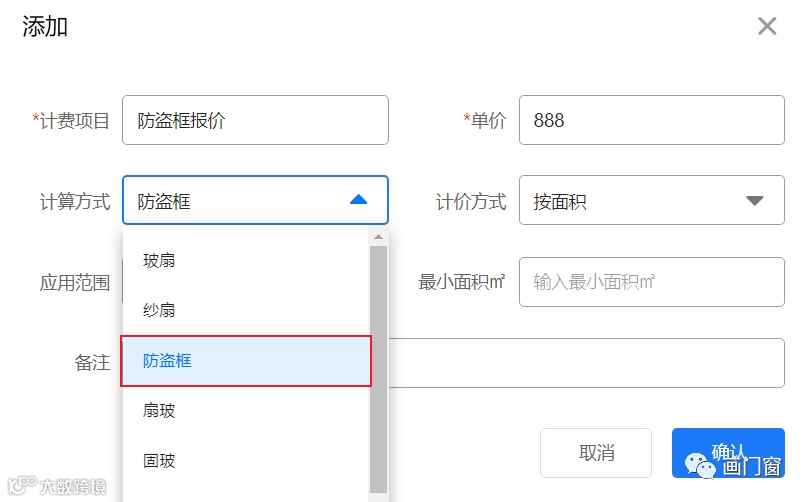Click the blue collapse arrow of 计算方式
Image resolution: width=808 pixels, height=502 pixels.
pyautogui.click(x=358, y=200)
